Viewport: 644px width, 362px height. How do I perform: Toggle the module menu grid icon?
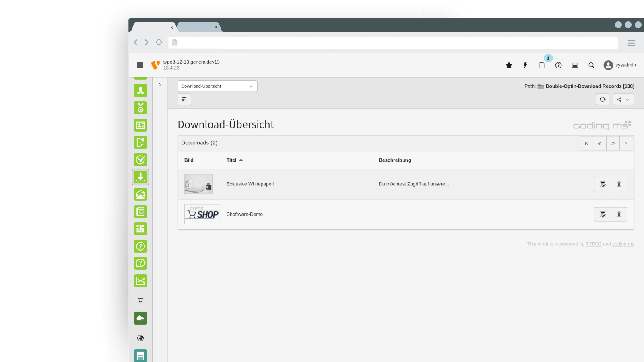point(140,65)
